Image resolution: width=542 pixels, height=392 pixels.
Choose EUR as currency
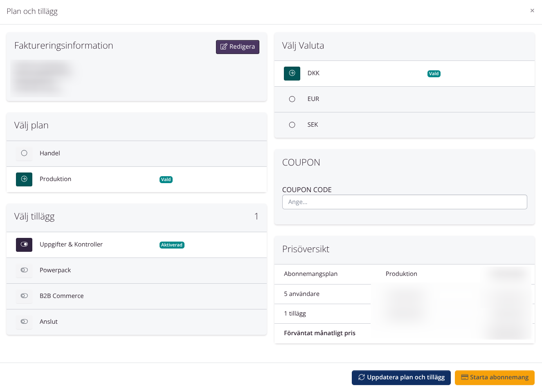coord(292,99)
